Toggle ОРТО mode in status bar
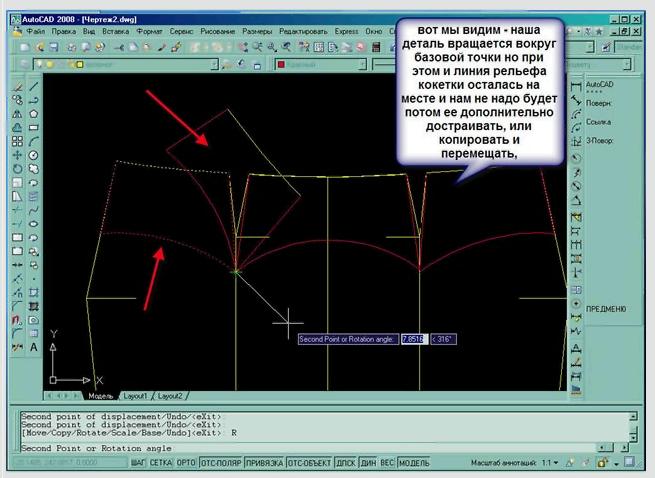The height and width of the screenshot is (478, 655). pyautogui.click(x=186, y=464)
